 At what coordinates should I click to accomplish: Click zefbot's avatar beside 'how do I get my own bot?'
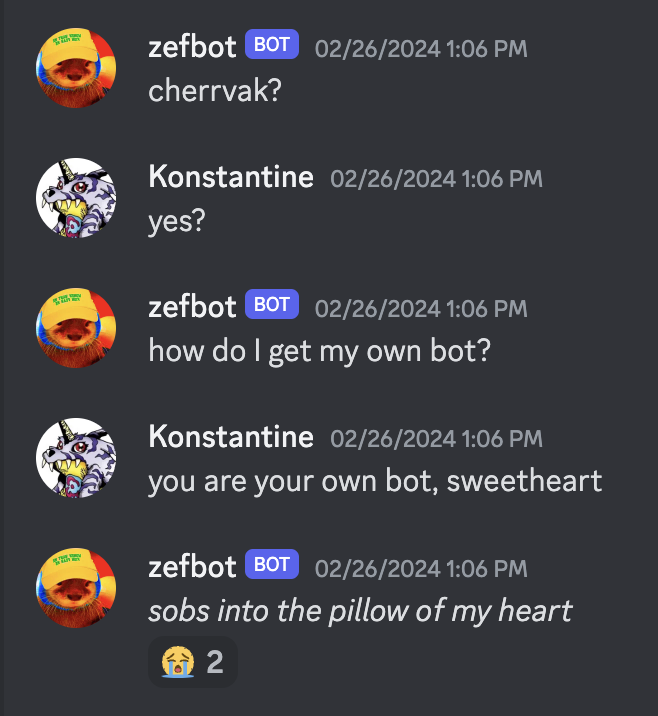[76, 328]
